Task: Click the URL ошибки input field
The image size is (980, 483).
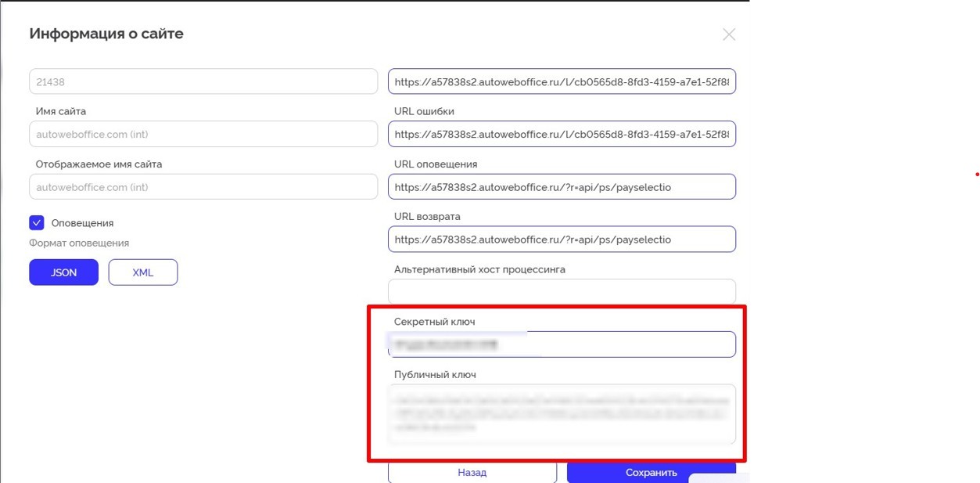Action: [x=562, y=134]
